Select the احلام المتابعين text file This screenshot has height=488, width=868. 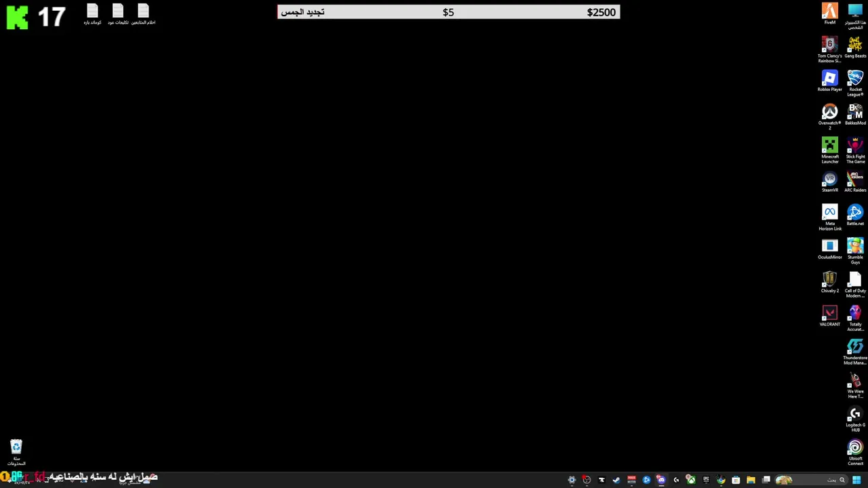pyautogui.click(x=143, y=14)
